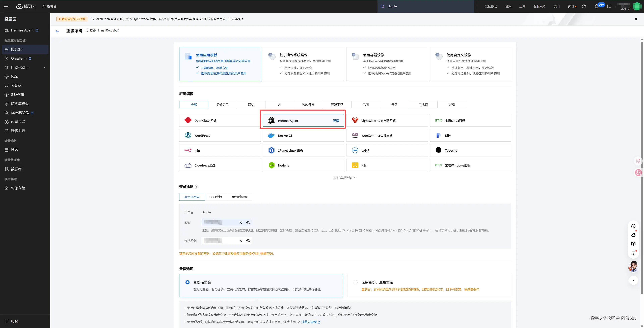Select the WordPress template
Screen dimensions: 644x328
[220, 136]
